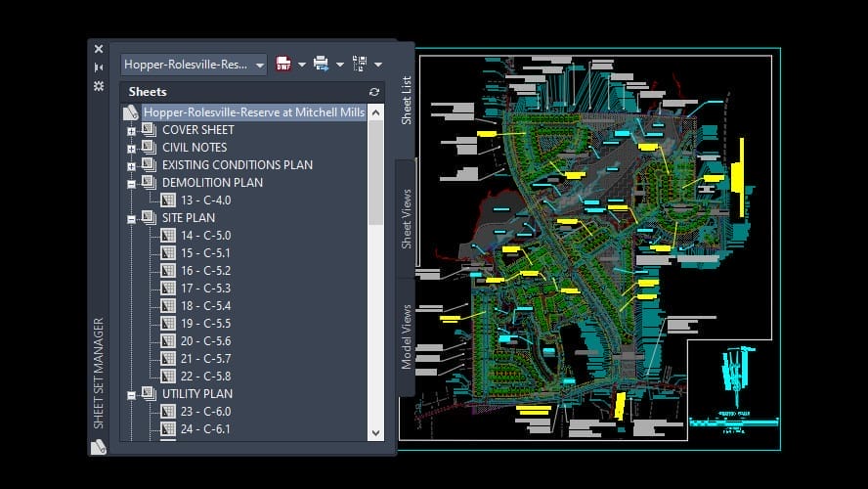The width and height of the screenshot is (868, 489).
Task: Select the SITE PLAN label
Action: (x=189, y=218)
